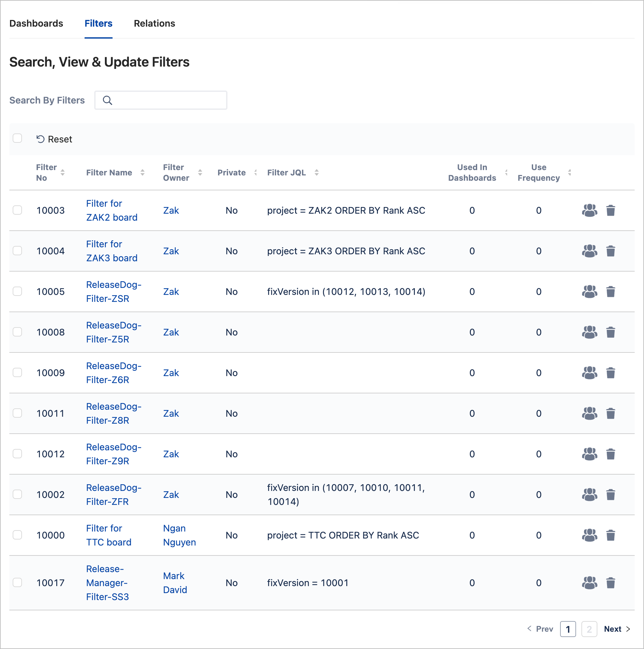Open the users icon for filter 10008
This screenshot has width=644, height=649.
589,332
